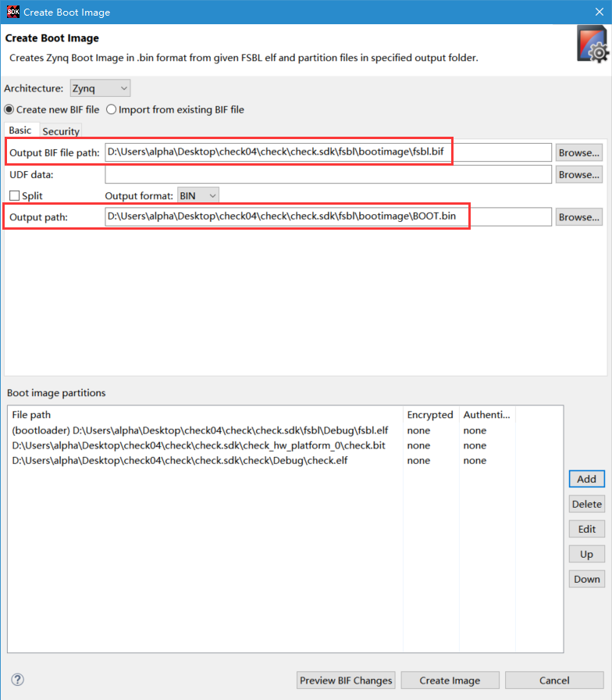Click the Output BIF file path field
This screenshot has height=700, width=612.
point(329,152)
